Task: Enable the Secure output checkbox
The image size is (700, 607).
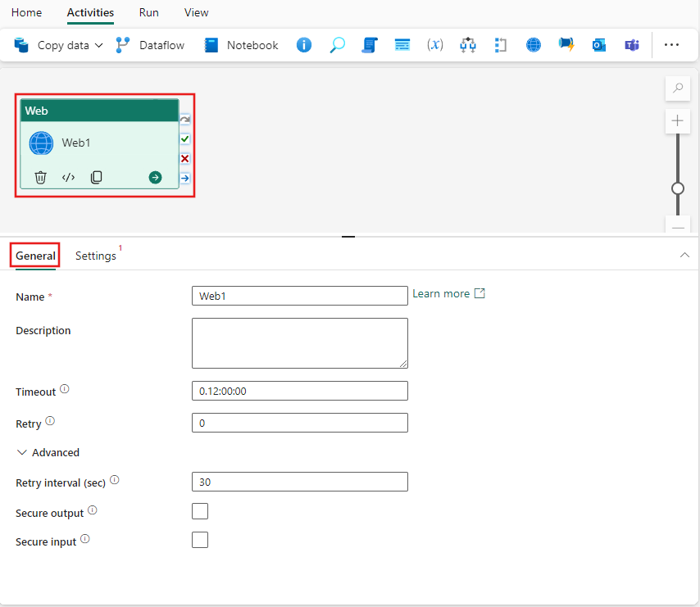Action: [x=200, y=510]
